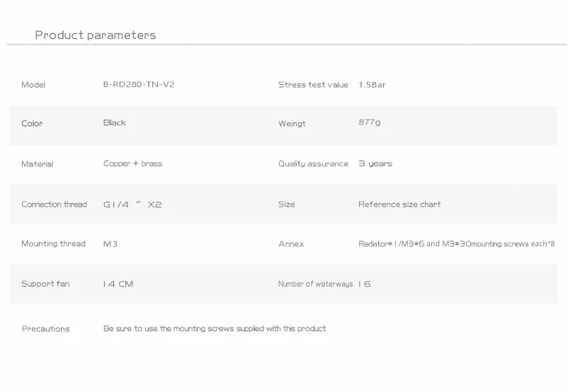Click the Number of waterways label

[x=315, y=284]
